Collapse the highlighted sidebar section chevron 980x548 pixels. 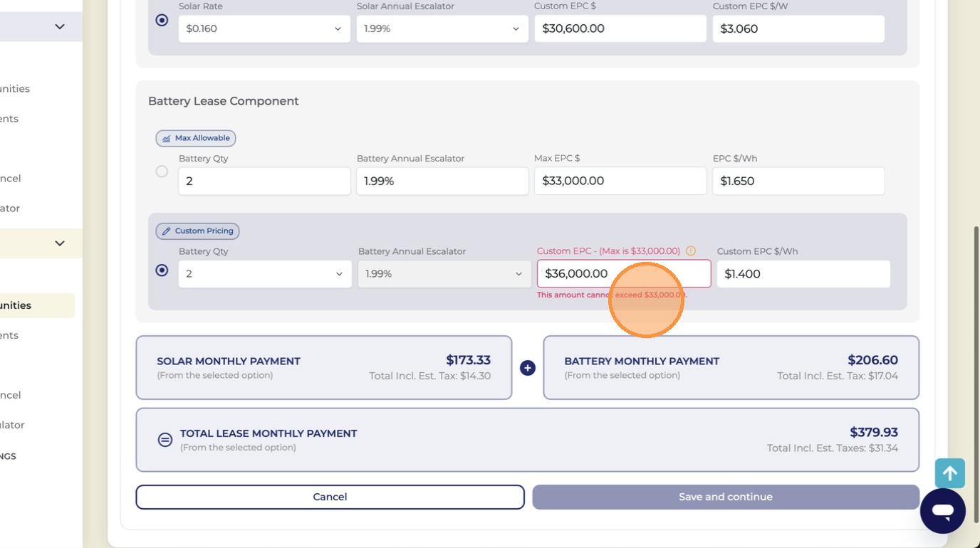click(x=60, y=243)
